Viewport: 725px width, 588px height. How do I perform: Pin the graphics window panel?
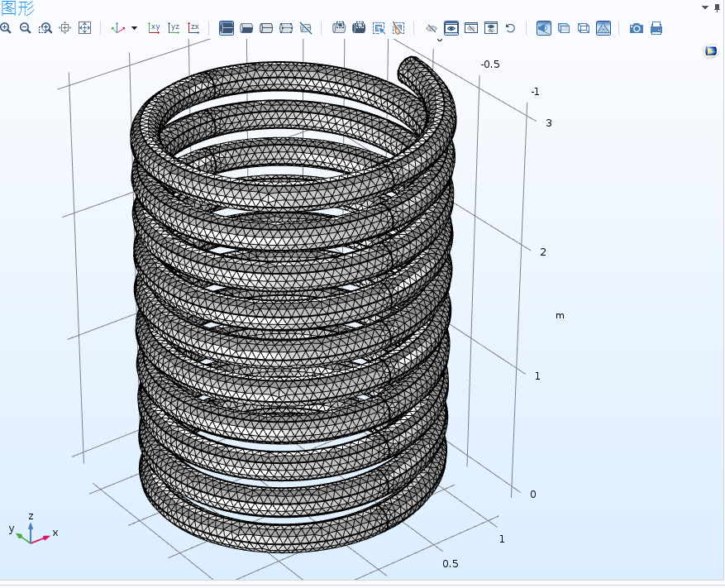(x=718, y=7)
